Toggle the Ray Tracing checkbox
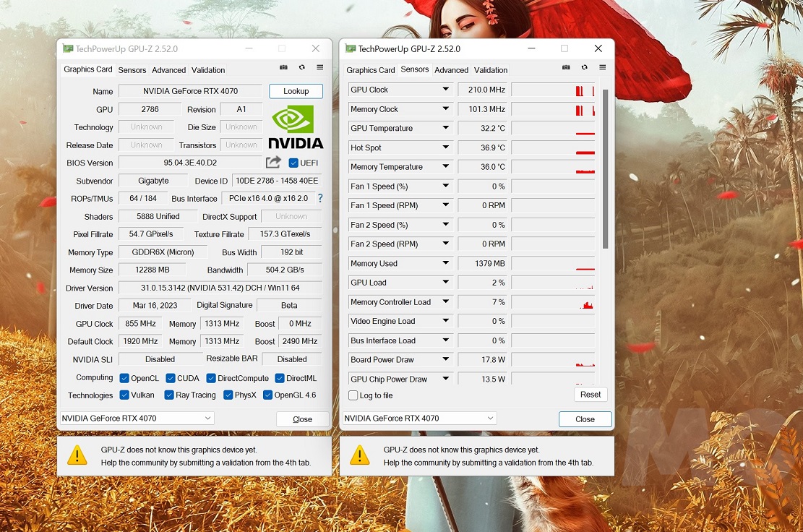 click(x=169, y=395)
